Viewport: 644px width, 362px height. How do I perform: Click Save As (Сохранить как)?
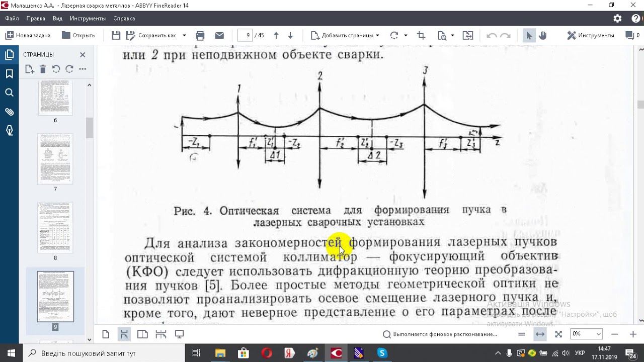coord(151,35)
